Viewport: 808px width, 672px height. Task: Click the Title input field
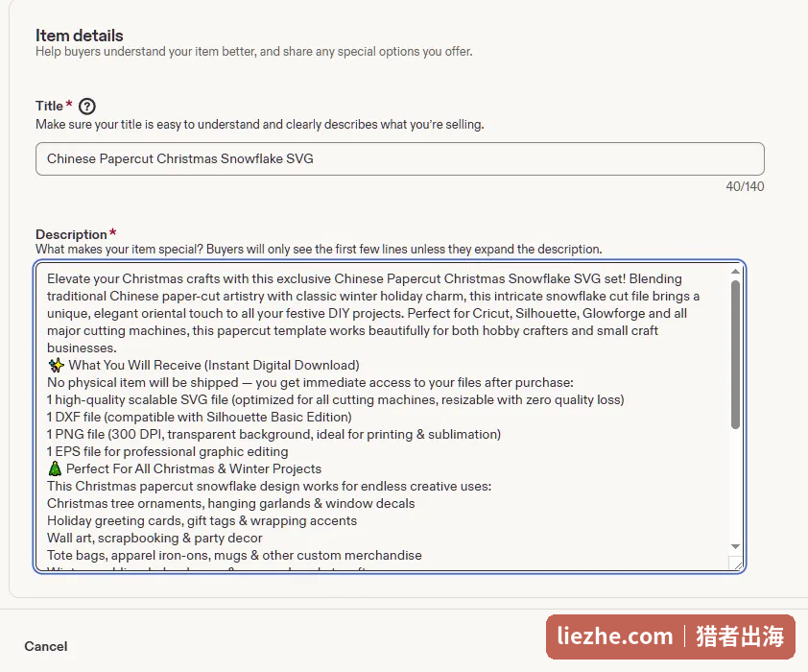[x=400, y=158]
